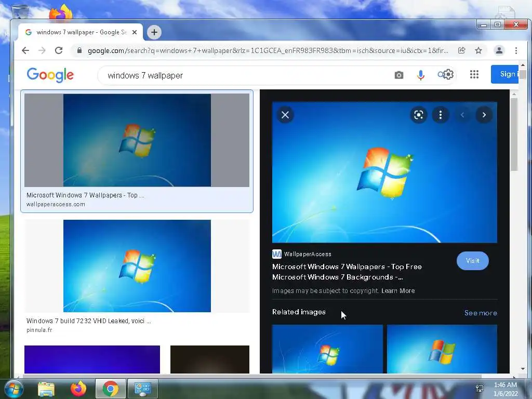Open Google Lens on preview image
532x399 pixels.
tap(419, 115)
